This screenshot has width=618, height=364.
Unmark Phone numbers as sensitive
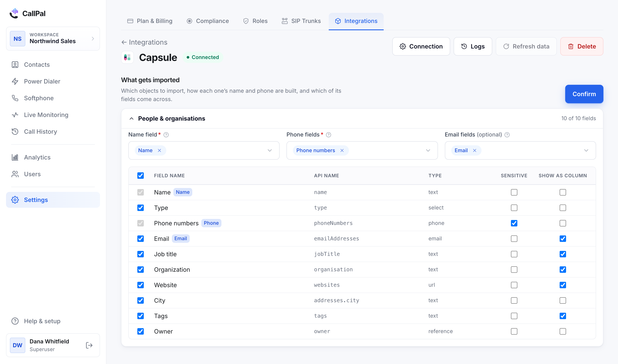click(x=514, y=223)
